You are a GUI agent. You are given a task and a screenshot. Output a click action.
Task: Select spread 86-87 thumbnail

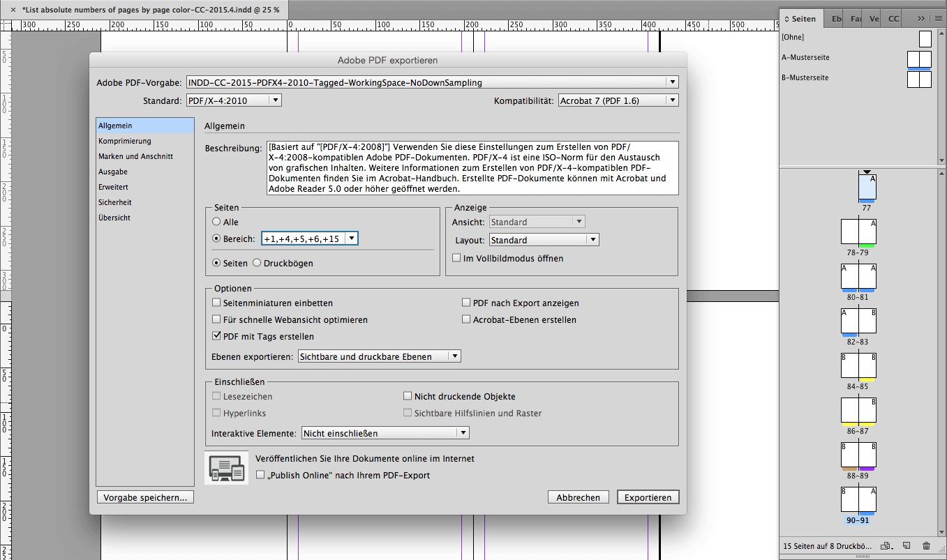pyautogui.click(x=858, y=411)
